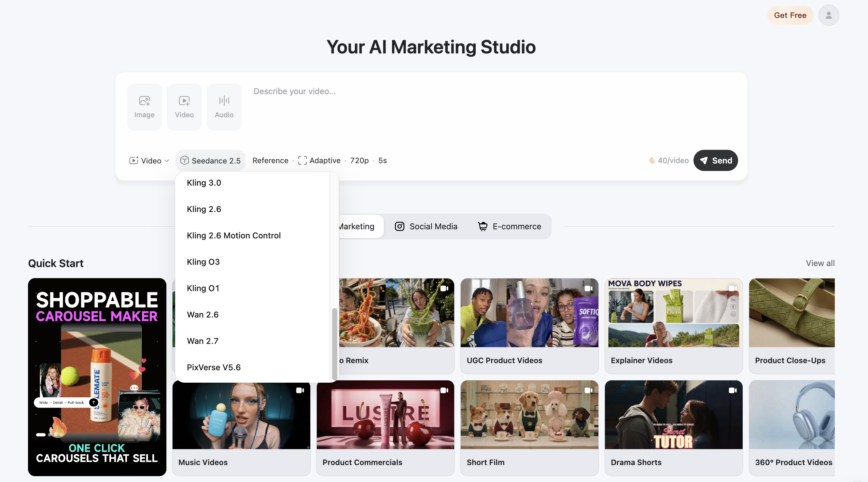
Task: Open the Video mode dropdown
Action: (x=149, y=161)
